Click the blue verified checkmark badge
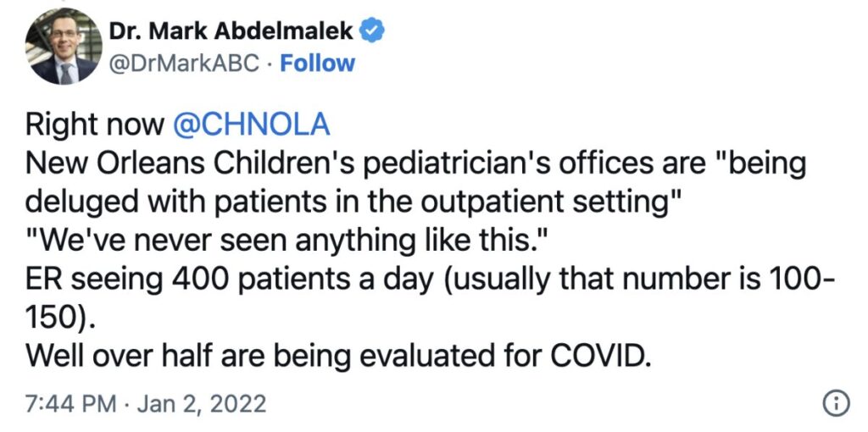The width and height of the screenshot is (868, 432). (x=373, y=31)
